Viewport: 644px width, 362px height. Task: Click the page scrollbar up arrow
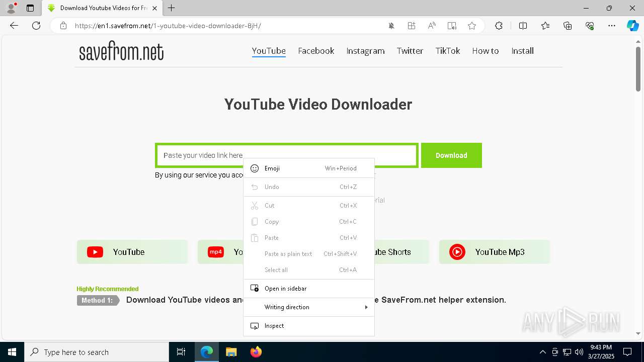coord(638,41)
